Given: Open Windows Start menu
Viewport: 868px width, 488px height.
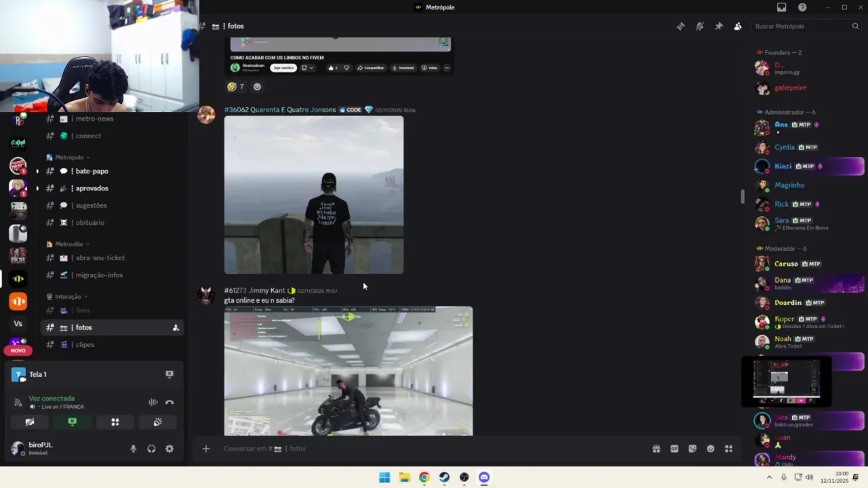Looking at the screenshot, I should point(384,477).
